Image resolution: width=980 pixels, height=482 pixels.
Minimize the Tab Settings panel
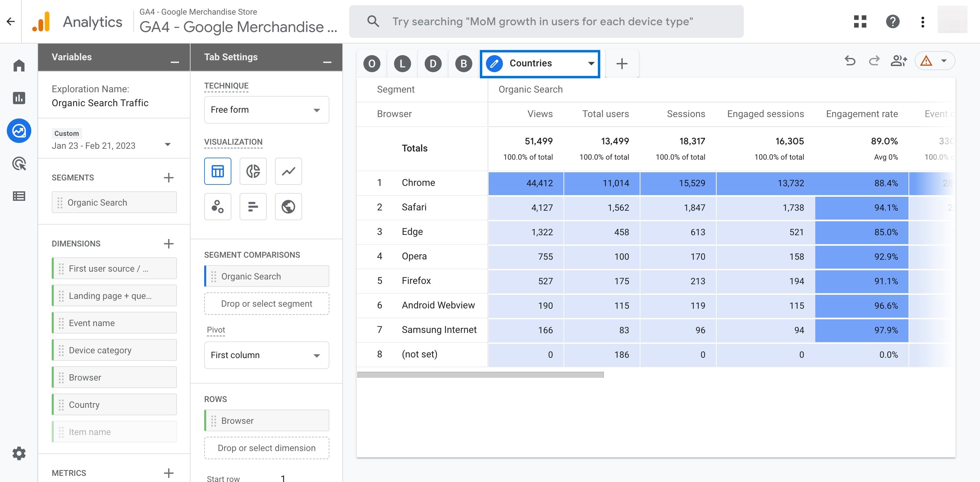pos(327,62)
